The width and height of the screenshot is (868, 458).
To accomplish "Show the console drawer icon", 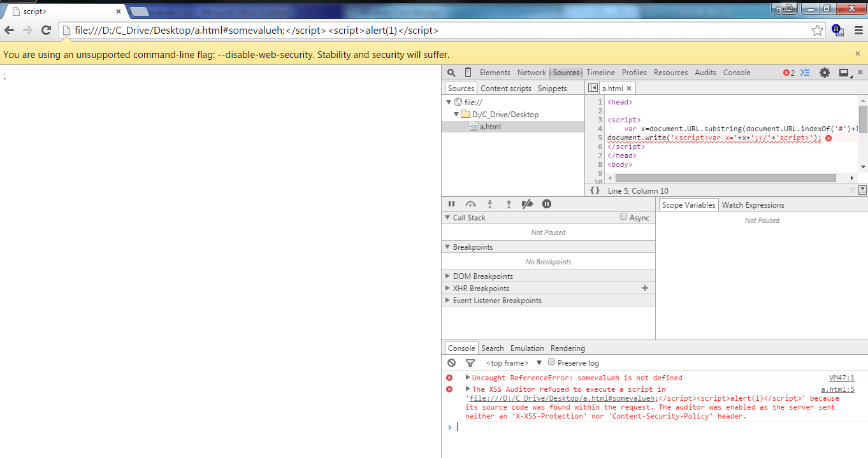I will click(805, 73).
